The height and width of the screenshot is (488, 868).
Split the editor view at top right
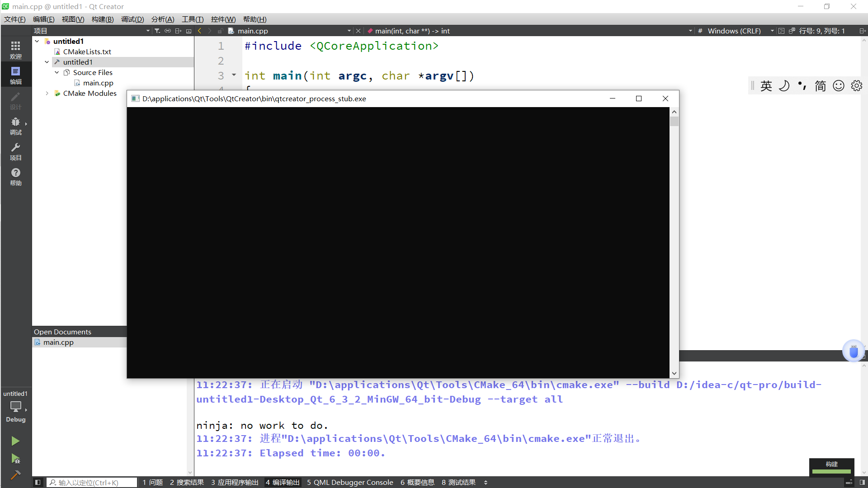862,31
